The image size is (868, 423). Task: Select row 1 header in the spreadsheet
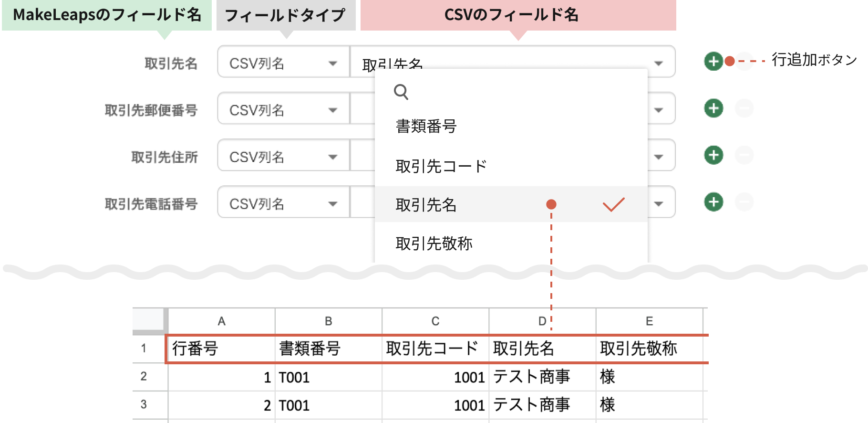tap(144, 349)
